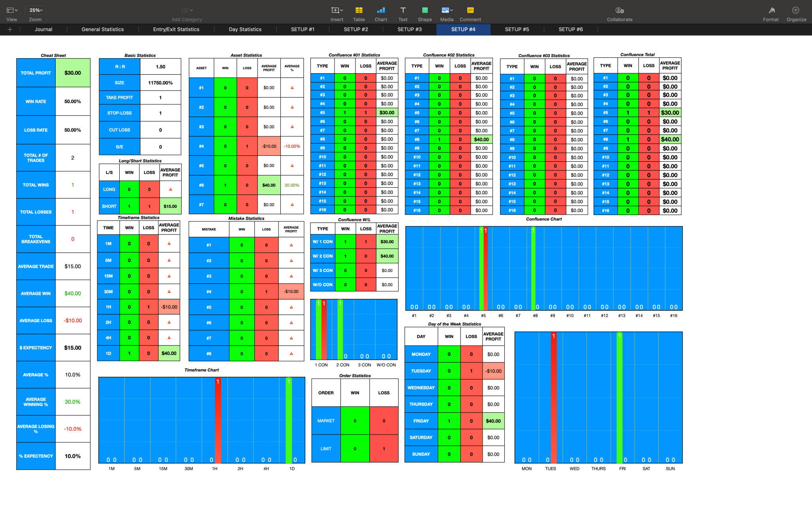This screenshot has height=508, width=812.
Task: Click the Shape toolbar icon
Action: (425, 10)
